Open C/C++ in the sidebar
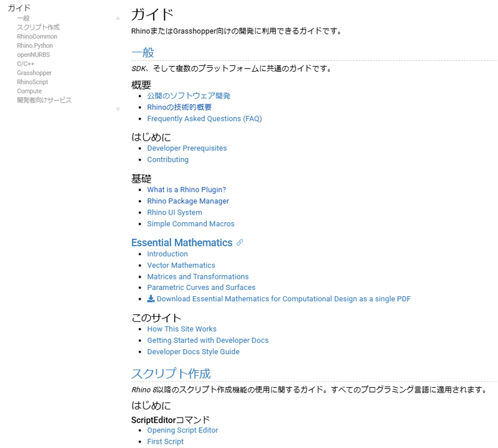The width and height of the screenshot is (498, 448). pyautogui.click(x=26, y=64)
